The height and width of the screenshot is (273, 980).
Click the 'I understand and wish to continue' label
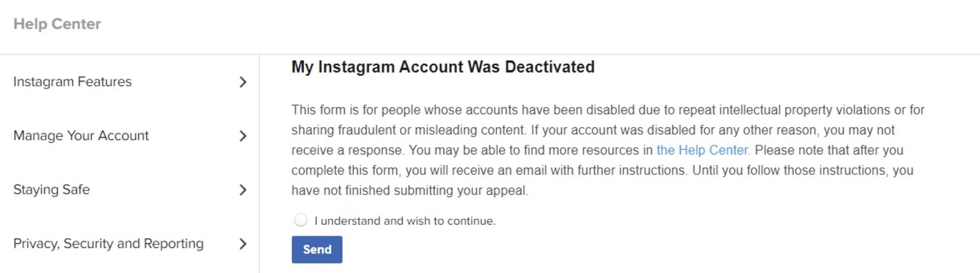tap(405, 221)
